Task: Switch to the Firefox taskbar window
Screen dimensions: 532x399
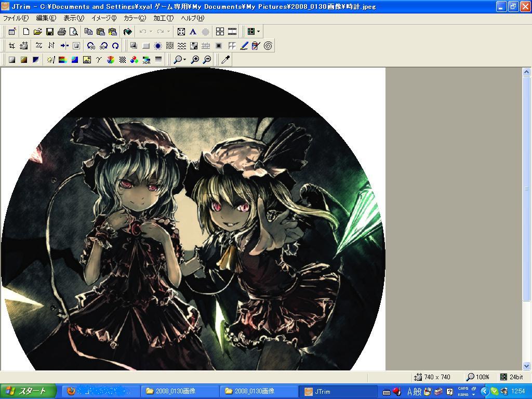Action: (x=100, y=391)
